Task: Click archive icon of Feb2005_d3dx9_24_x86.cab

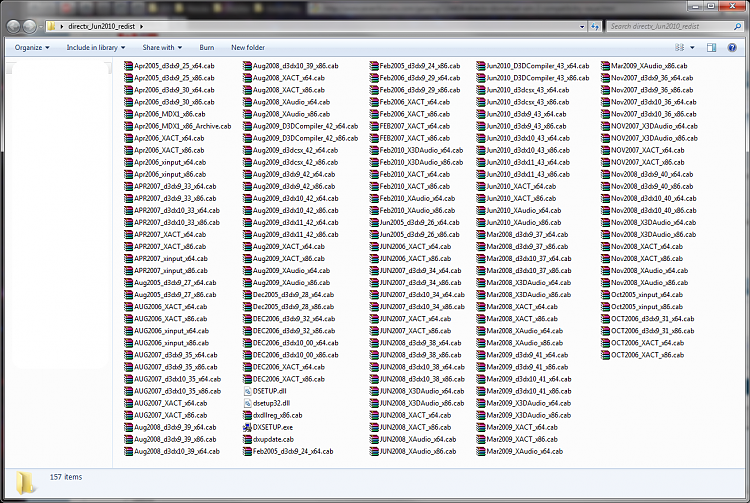Action: 374,66
